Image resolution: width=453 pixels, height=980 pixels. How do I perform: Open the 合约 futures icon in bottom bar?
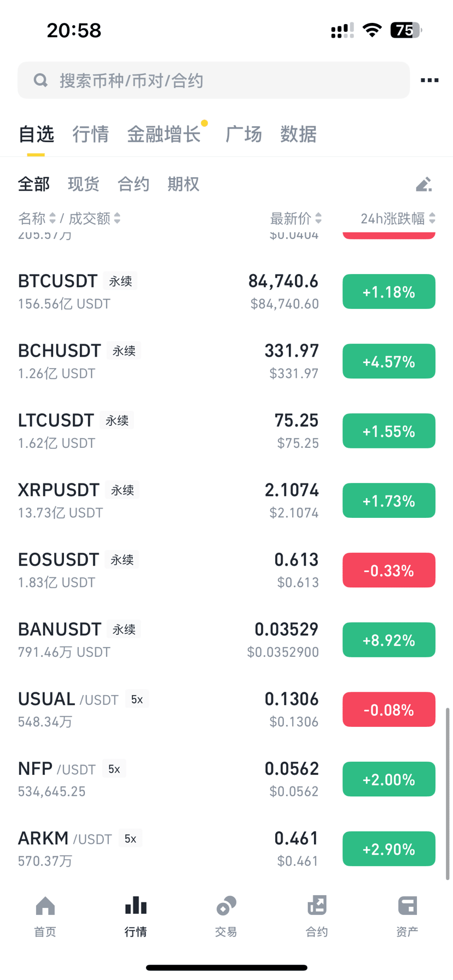(x=317, y=906)
